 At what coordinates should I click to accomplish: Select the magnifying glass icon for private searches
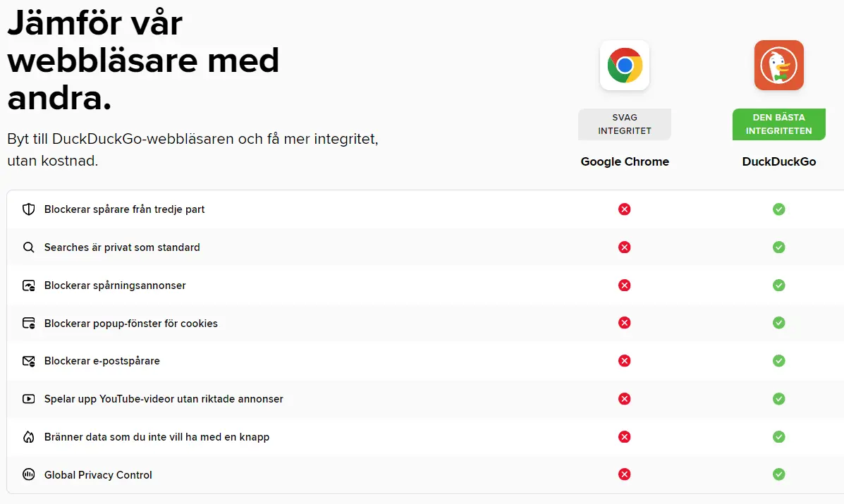tap(28, 247)
